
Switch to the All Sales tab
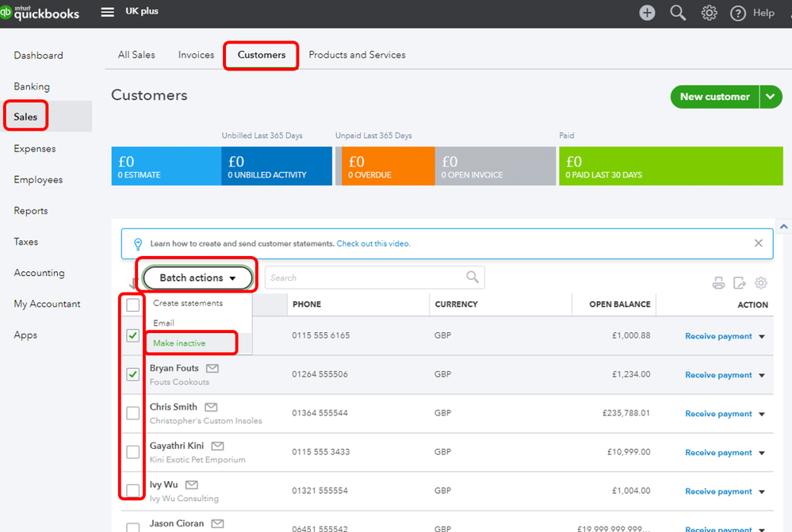(136, 55)
